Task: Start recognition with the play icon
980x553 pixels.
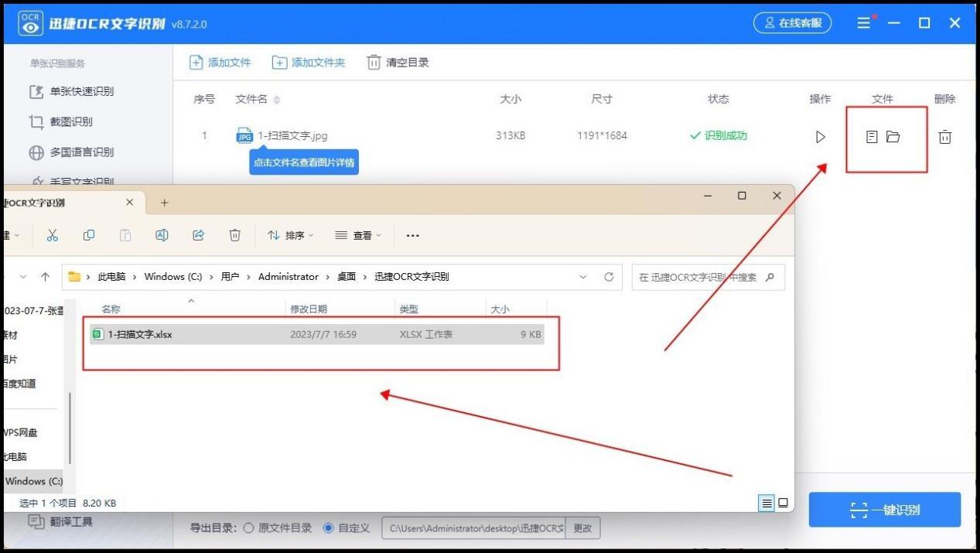Action: [x=820, y=137]
